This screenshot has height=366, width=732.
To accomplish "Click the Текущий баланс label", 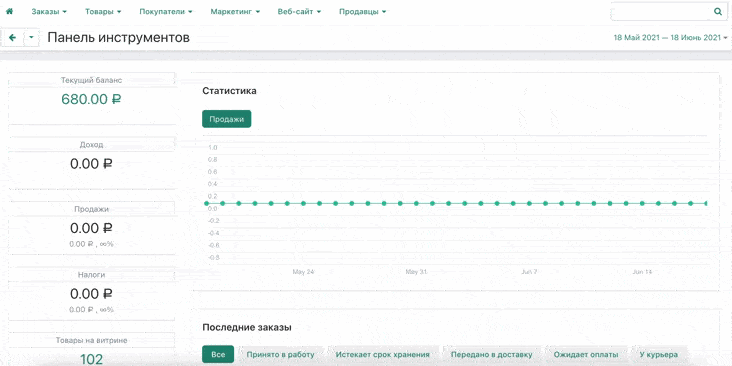I will coord(92,80).
